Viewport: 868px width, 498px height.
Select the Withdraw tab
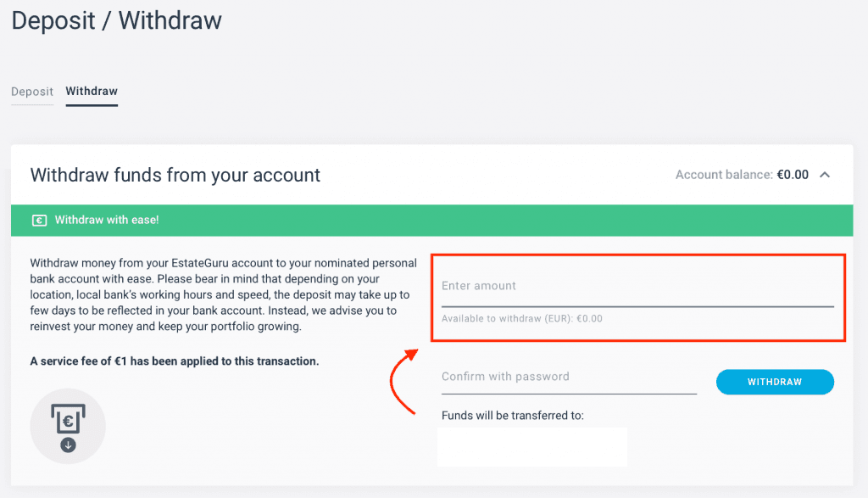92,92
